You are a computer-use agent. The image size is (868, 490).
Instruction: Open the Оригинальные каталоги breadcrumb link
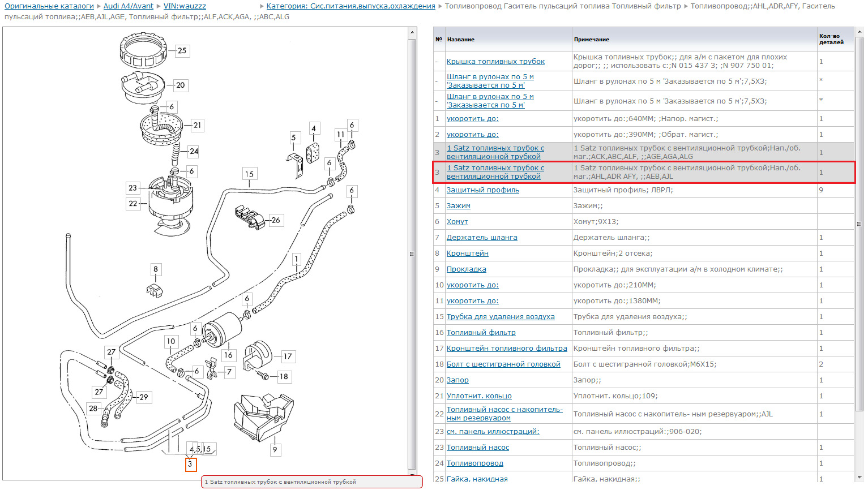49,6
